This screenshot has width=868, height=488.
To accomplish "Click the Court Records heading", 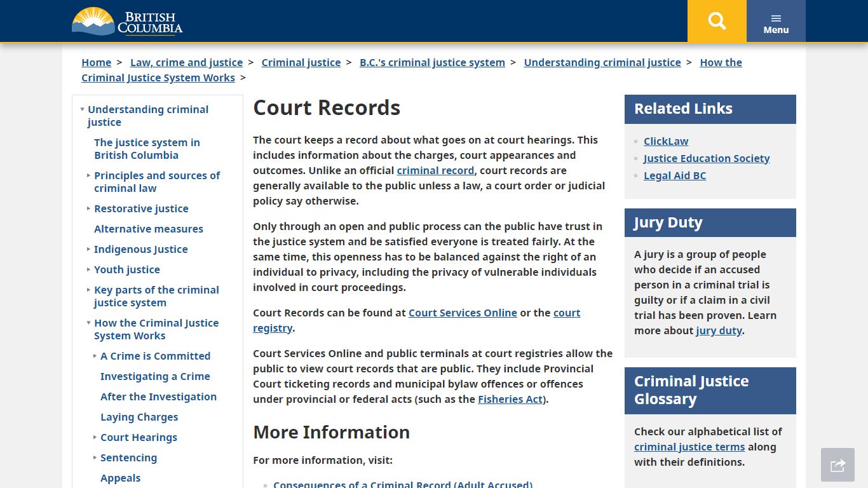I will (x=327, y=107).
